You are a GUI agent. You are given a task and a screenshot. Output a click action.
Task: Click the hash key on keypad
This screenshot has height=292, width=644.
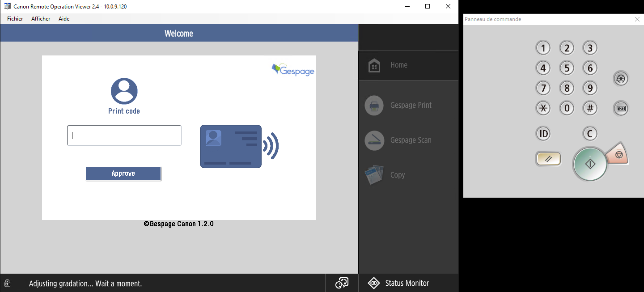[590, 108]
